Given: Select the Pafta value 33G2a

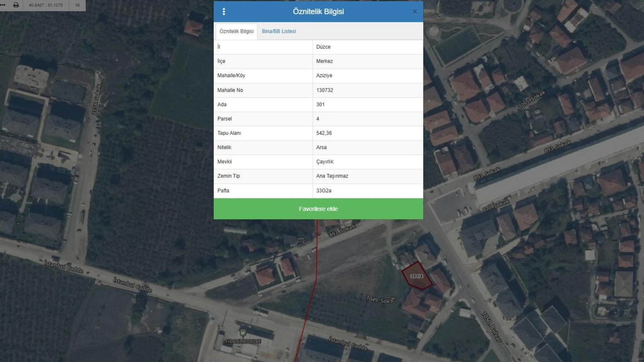Looking at the screenshot, I should 324,191.
